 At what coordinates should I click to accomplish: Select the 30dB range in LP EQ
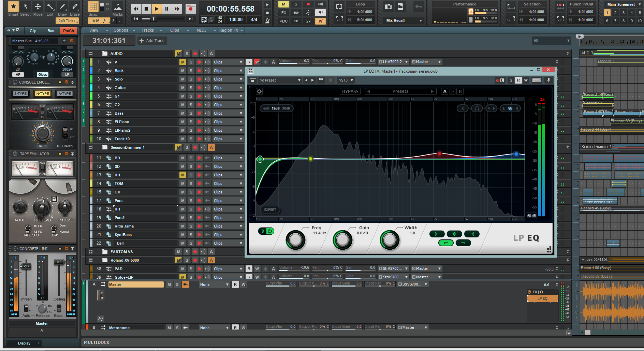286,108
